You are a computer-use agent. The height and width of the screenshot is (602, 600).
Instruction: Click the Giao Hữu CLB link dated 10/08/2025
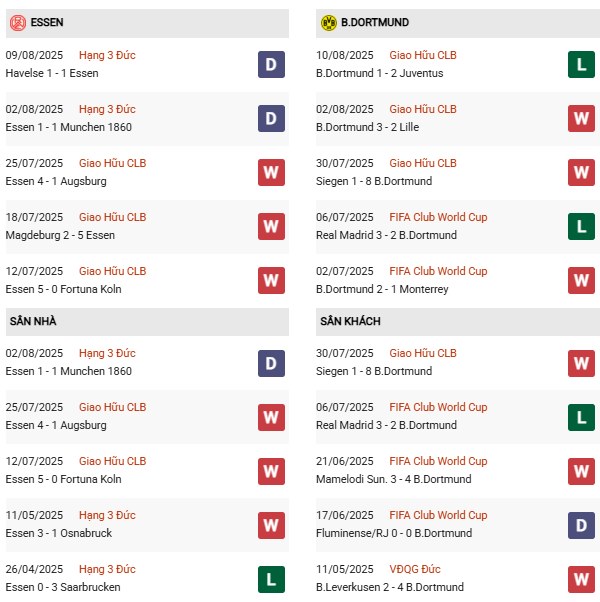[423, 55]
